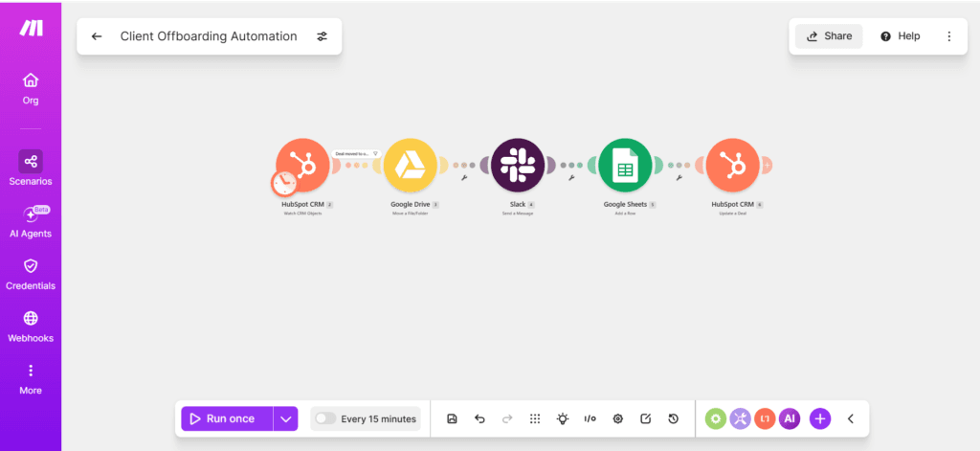Open the Help menu
980x451 pixels.
[900, 36]
